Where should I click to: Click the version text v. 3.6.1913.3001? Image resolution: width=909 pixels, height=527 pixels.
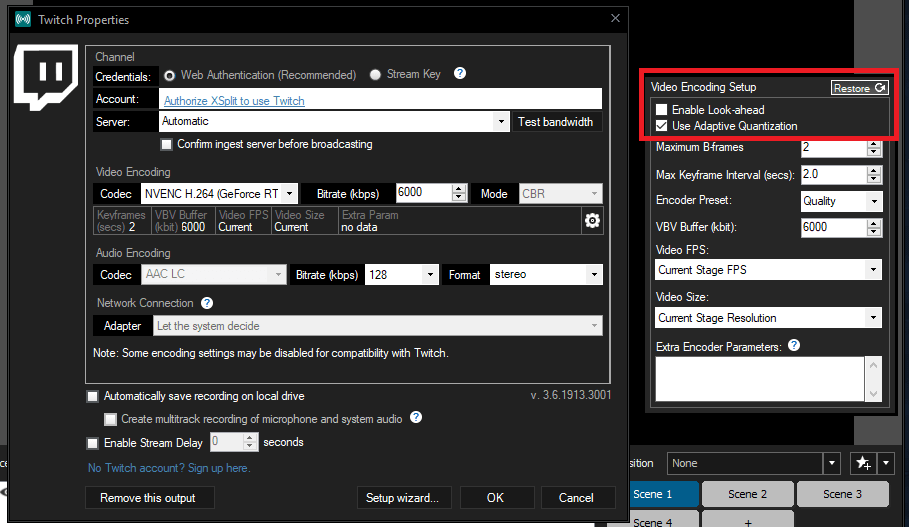(x=570, y=395)
